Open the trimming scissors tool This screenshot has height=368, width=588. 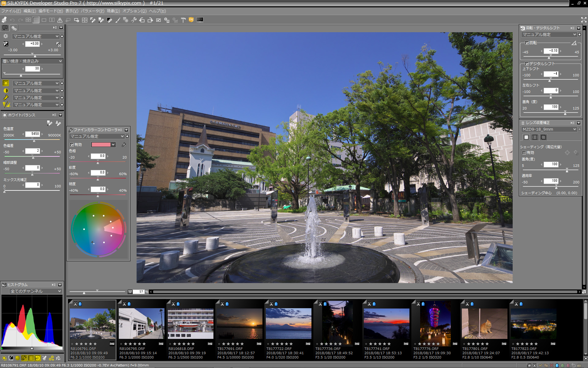[x=134, y=20]
